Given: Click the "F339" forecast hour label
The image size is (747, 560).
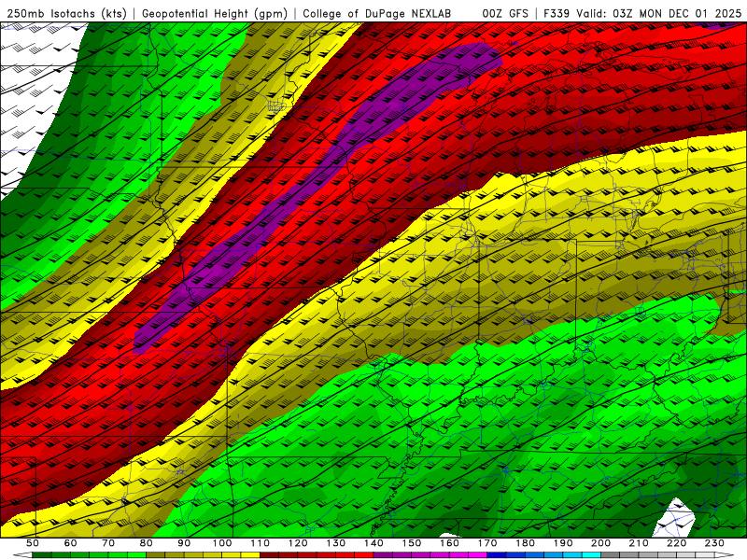Looking at the screenshot, I should pyautogui.click(x=557, y=14).
